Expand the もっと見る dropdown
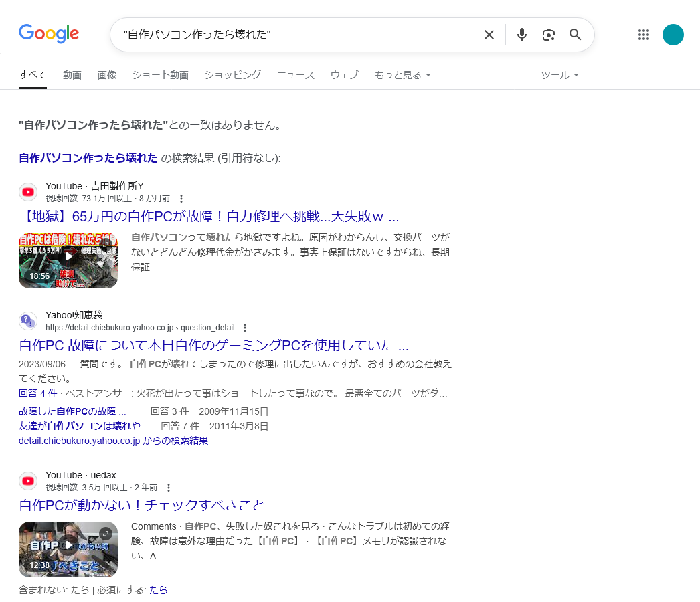Screen dimensions: 700x602 402,75
